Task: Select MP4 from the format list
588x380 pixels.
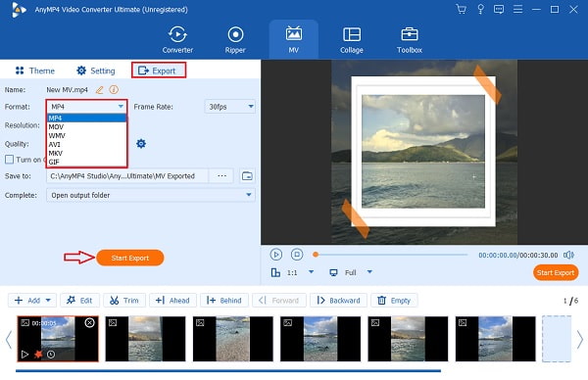Action: tap(86, 119)
